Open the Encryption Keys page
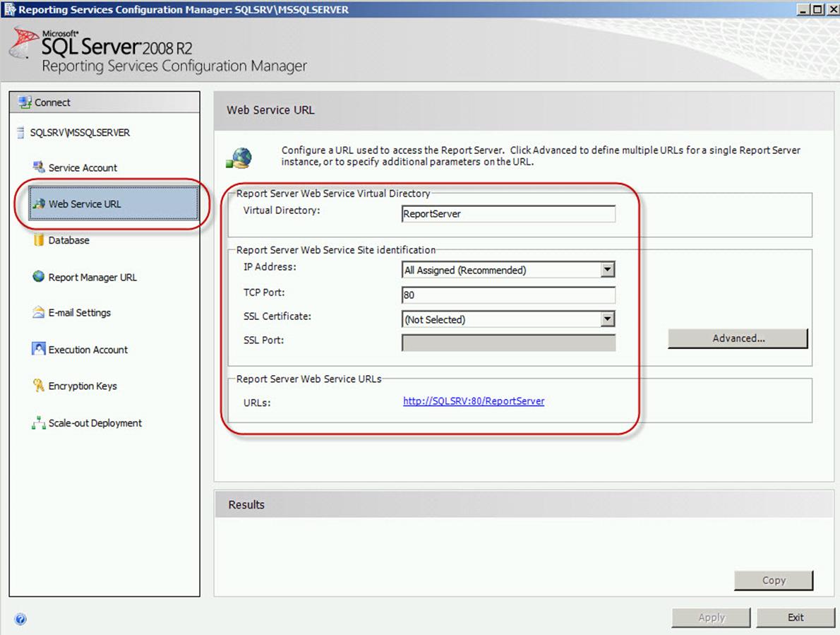The width and height of the screenshot is (840, 635). pyautogui.click(x=83, y=386)
